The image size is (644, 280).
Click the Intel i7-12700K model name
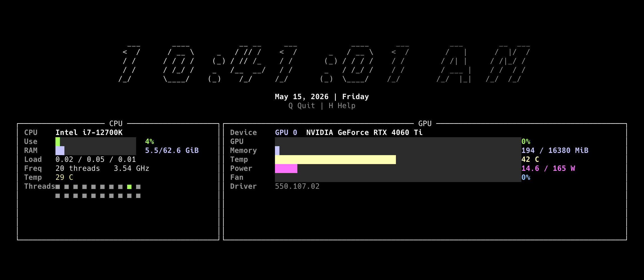[x=89, y=132]
